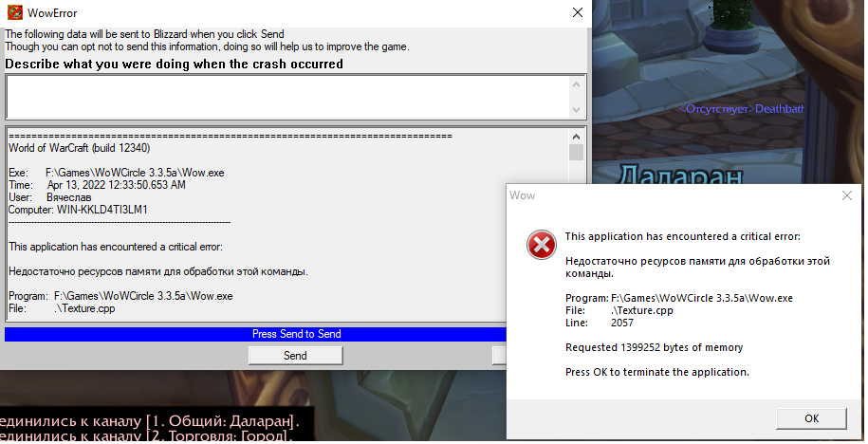Viewport: 868px width, 444px height.
Task: Click the World of WarCraft build line in log
Action: click(x=79, y=148)
